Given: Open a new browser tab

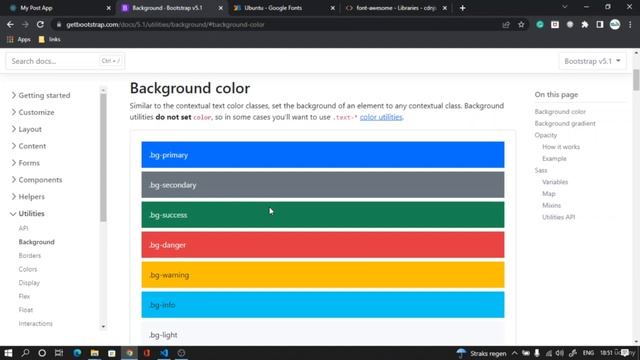Looking at the screenshot, I should (462, 8).
